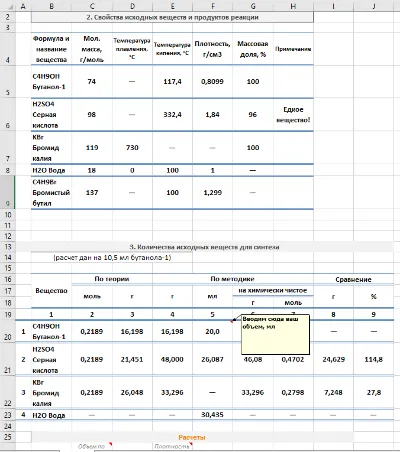Viewport: 400px width, 452px height.
Task: Select column J header
Action: [374, 6]
